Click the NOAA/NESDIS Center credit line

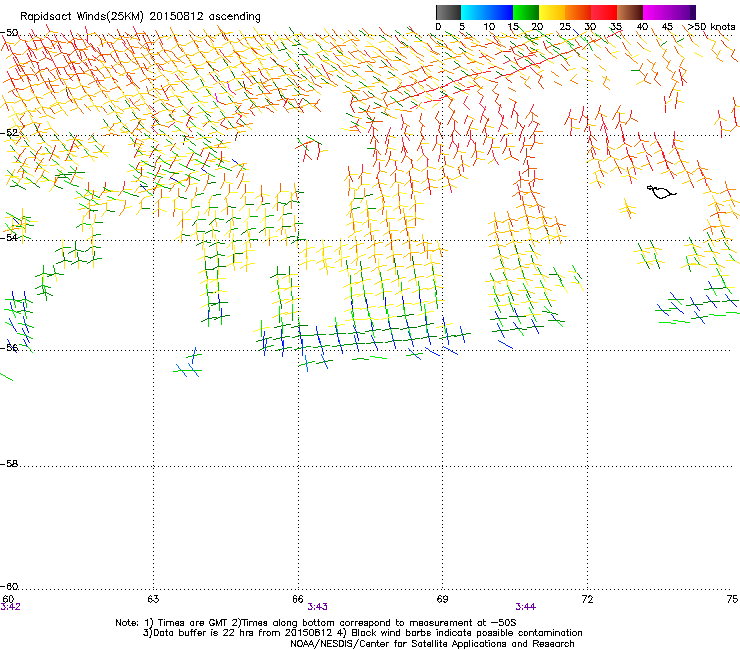(432, 644)
